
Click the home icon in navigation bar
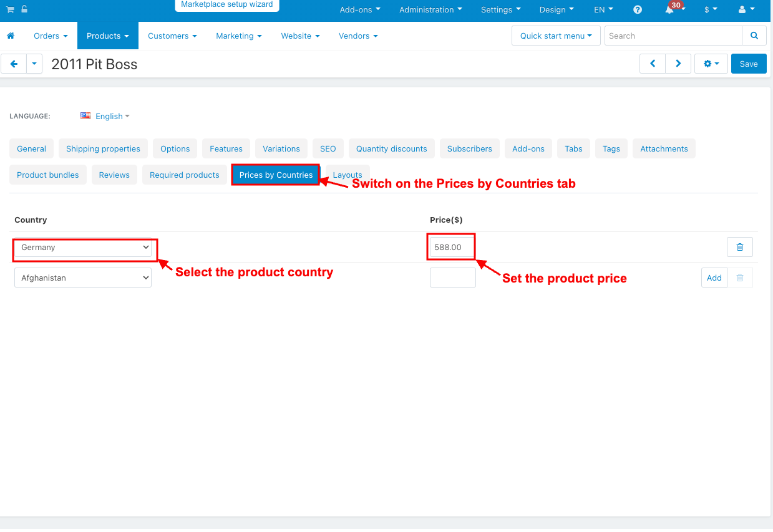(11, 36)
